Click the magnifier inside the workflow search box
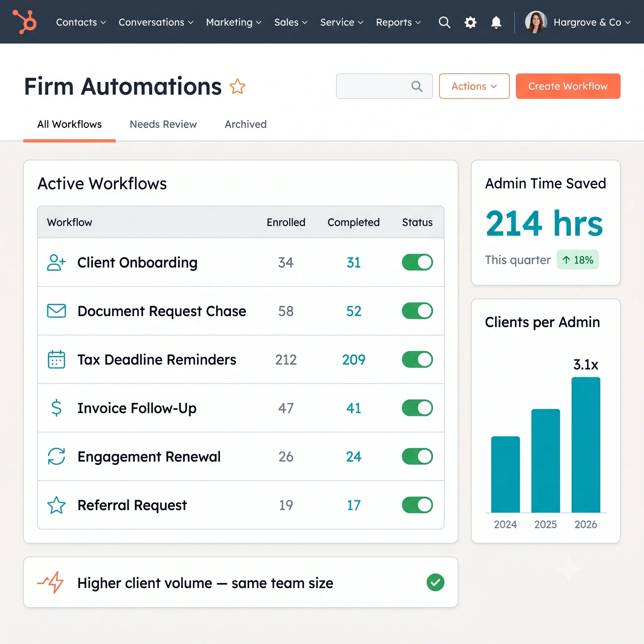This screenshot has width=644, height=644. click(x=417, y=86)
